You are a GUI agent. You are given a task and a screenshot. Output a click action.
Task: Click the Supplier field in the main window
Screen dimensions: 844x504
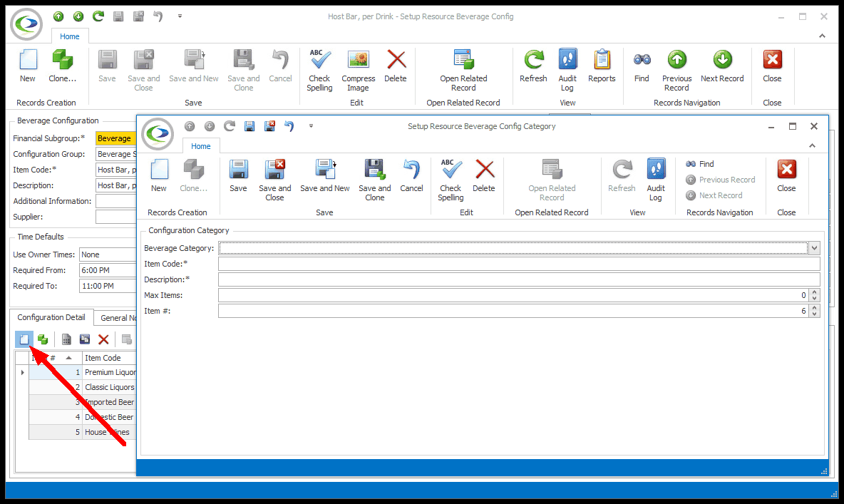point(115,217)
